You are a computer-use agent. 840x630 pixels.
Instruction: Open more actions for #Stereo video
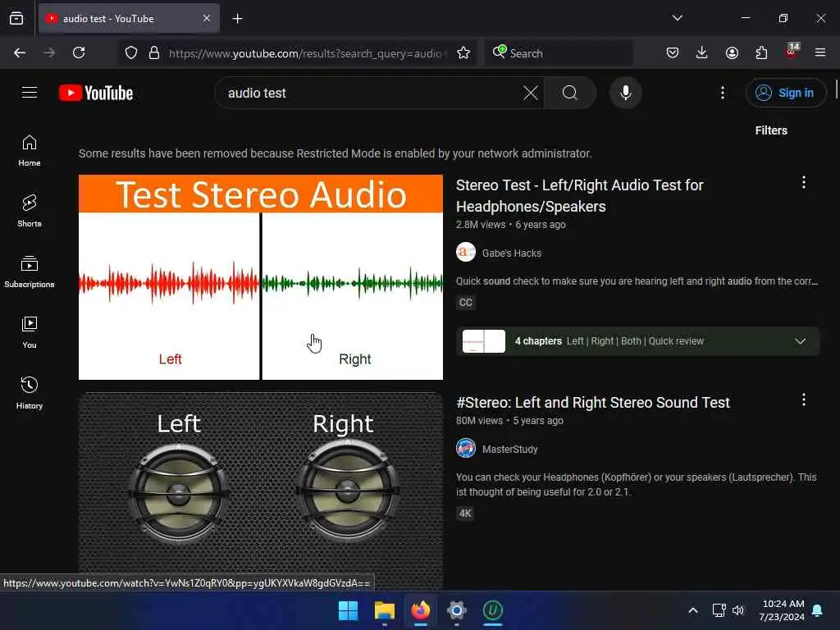804,399
